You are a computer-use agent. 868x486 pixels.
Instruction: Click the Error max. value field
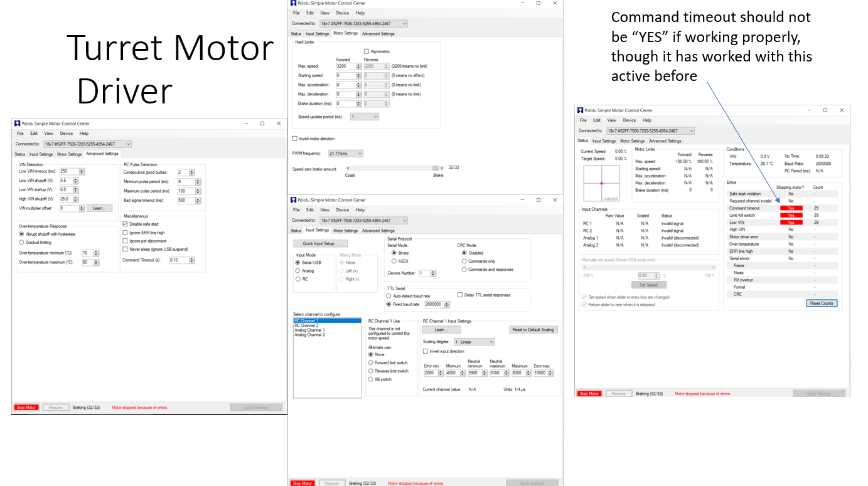point(541,373)
